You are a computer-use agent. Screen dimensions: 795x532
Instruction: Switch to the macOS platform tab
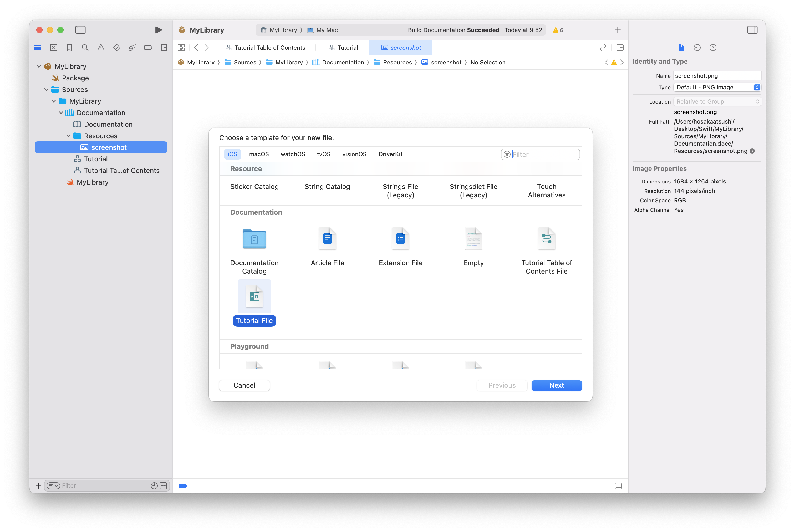[x=258, y=154]
